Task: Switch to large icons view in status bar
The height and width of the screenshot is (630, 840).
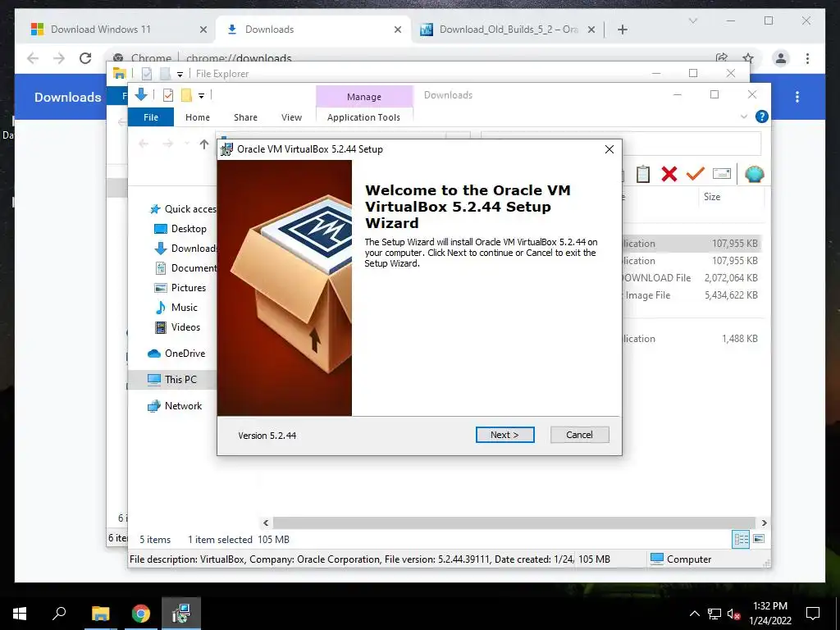Action: click(759, 539)
